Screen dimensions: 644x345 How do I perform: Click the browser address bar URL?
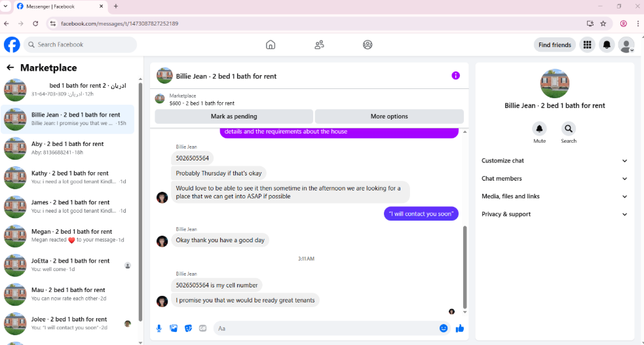[x=119, y=24]
